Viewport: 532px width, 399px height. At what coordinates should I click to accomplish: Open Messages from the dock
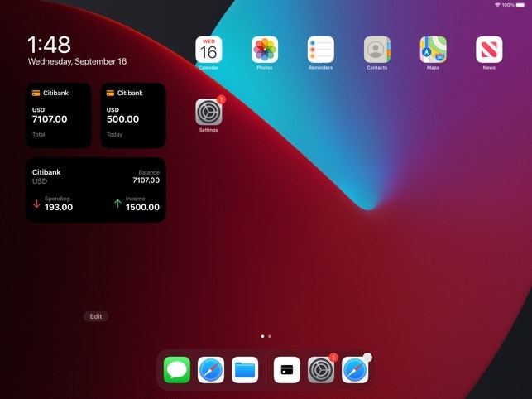point(177,370)
